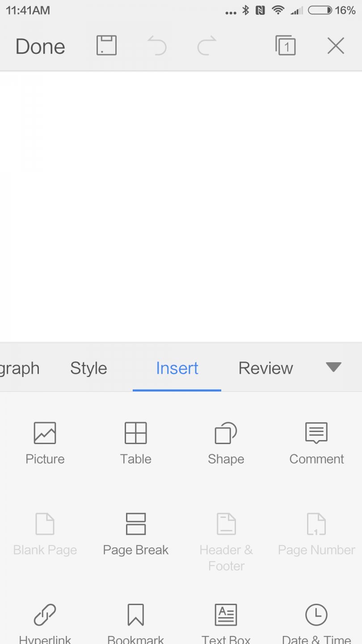The height and width of the screenshot is (644, 362).
Task: Switch to the Style tab
Action: [88, 368]
